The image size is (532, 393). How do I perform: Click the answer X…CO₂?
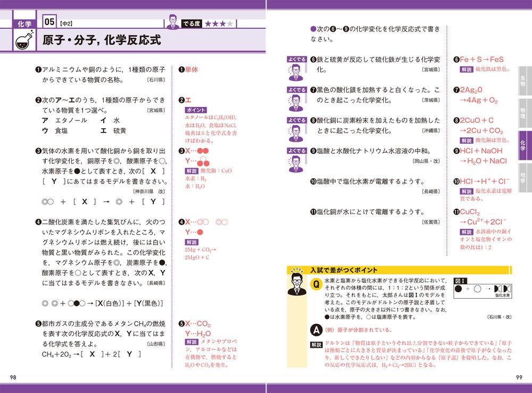(x=198, y=324)
